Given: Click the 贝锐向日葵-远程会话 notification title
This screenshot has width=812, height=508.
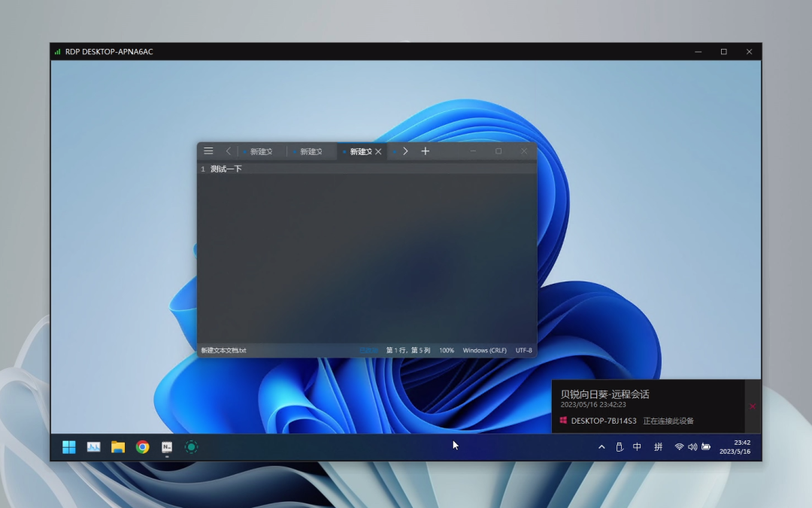Looking at the screenshot, I should 604,394.
